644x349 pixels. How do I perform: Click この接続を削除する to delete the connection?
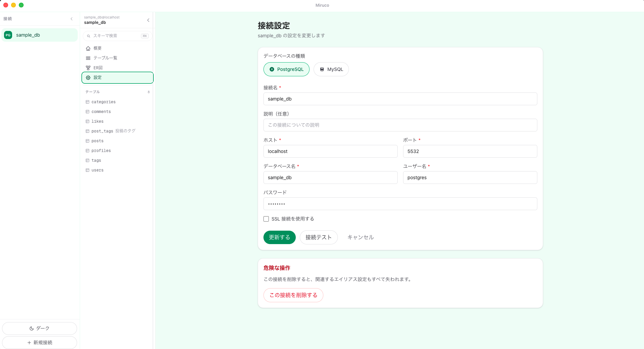coord(293,295)
